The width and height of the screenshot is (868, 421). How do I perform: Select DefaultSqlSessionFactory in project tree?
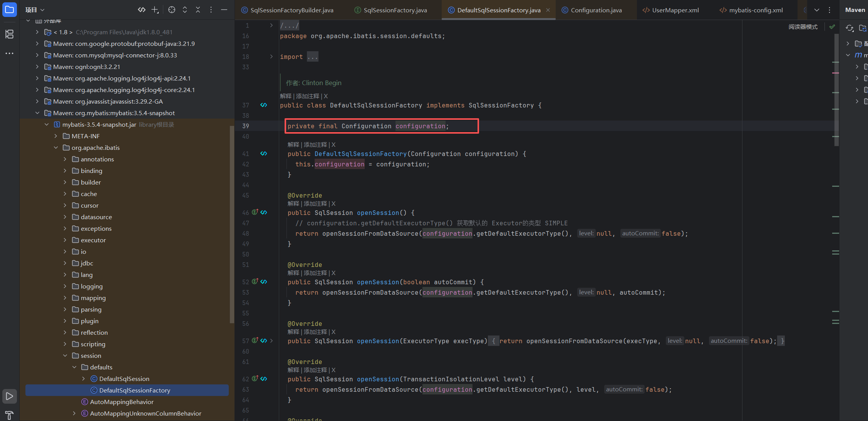coord(127,390)
